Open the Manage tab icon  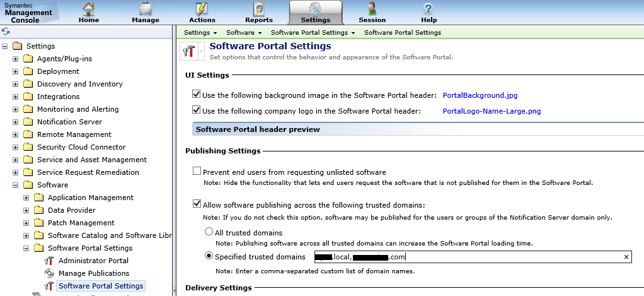pyautogui.click(x=146, y=9)
